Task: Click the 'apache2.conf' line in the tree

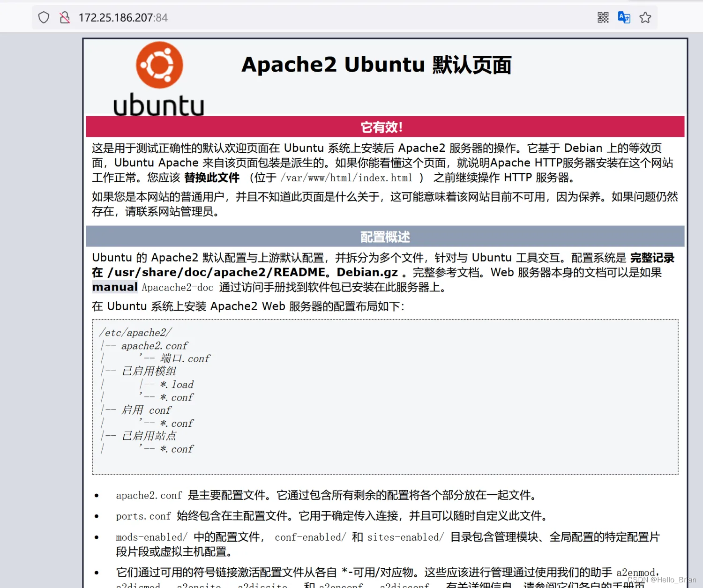Action: click(155, 346)
